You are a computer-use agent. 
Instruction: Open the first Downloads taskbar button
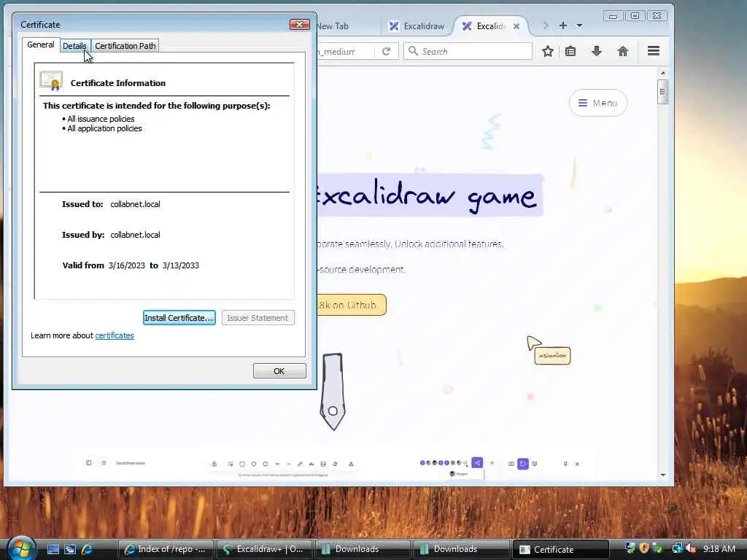pos(363,549)
